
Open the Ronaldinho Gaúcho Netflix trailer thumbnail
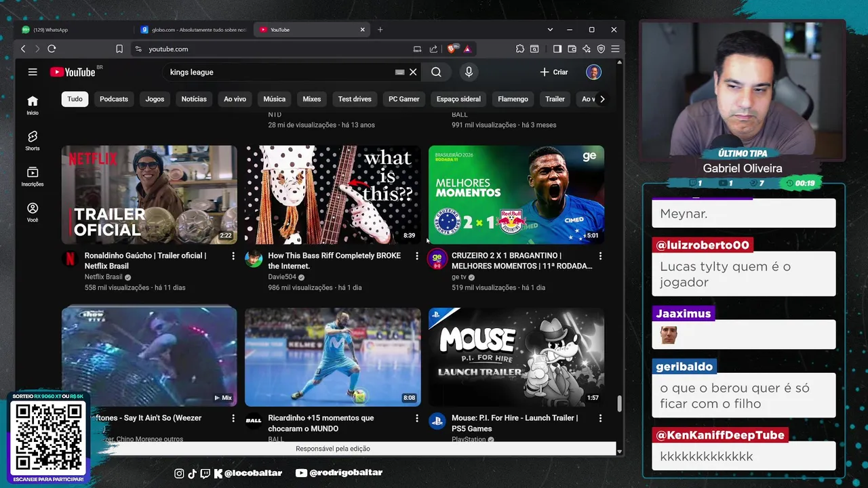click(149, 195)
